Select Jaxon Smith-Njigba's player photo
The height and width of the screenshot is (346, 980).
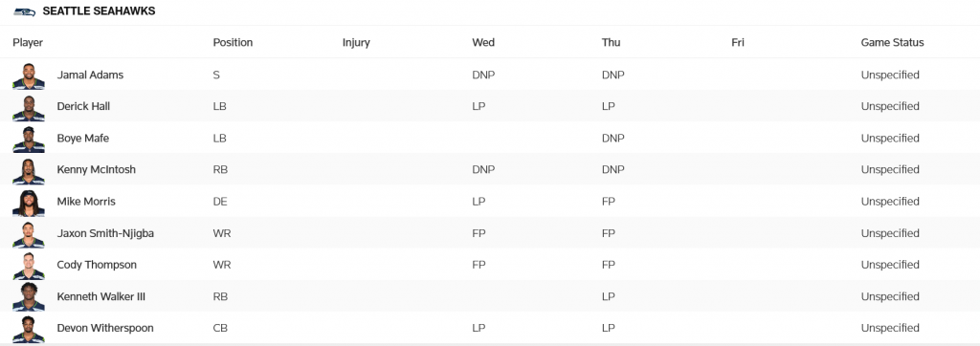click(x=28, y=234)
